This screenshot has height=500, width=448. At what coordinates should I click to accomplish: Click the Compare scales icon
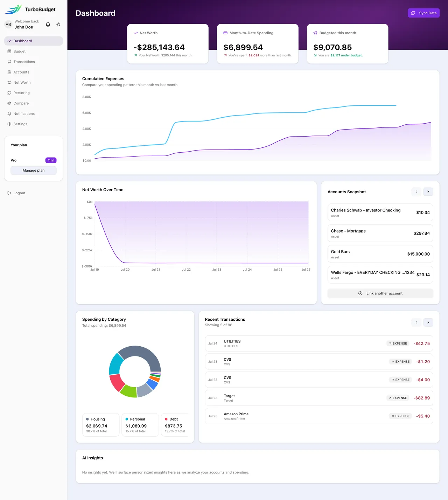click(x=9, y=103)
